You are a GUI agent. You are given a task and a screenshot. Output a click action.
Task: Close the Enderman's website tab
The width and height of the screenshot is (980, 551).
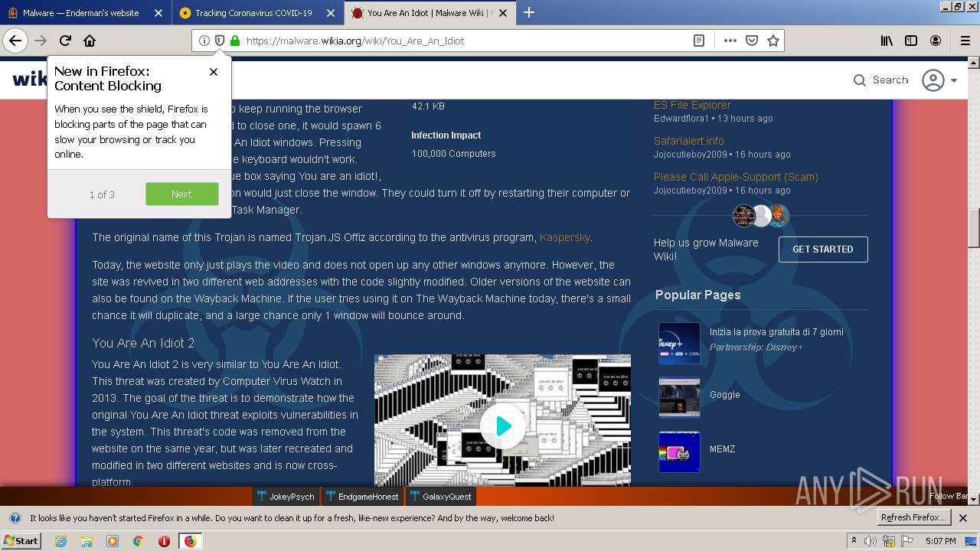click(158, 13)
